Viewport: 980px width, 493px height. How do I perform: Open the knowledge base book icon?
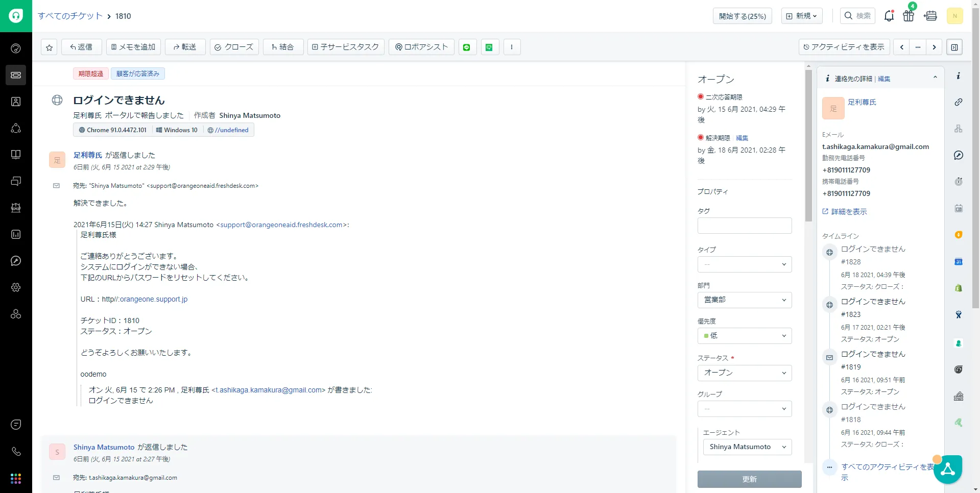point(16,155)
